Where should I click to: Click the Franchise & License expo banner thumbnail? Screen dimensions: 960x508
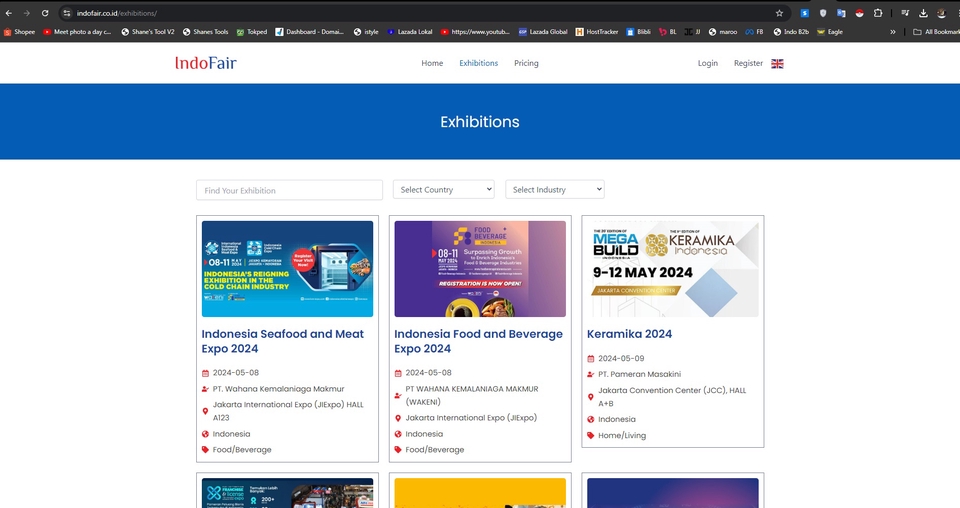(287, 493)
